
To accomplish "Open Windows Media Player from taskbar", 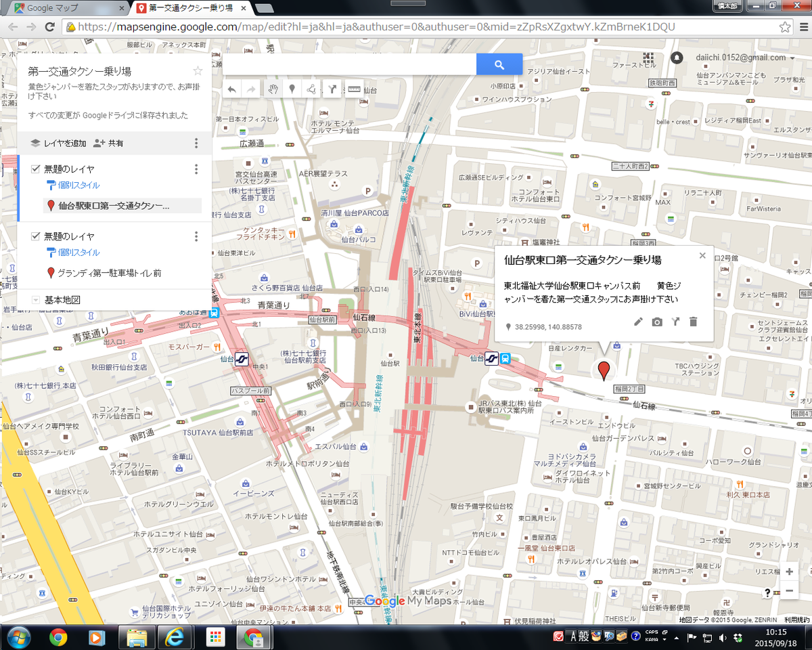I will point(97,637).
